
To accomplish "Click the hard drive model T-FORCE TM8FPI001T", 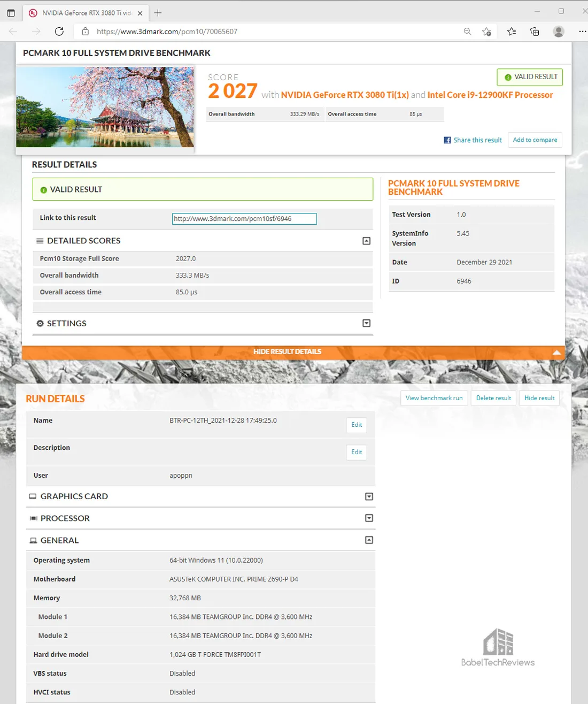I will 215,655.
